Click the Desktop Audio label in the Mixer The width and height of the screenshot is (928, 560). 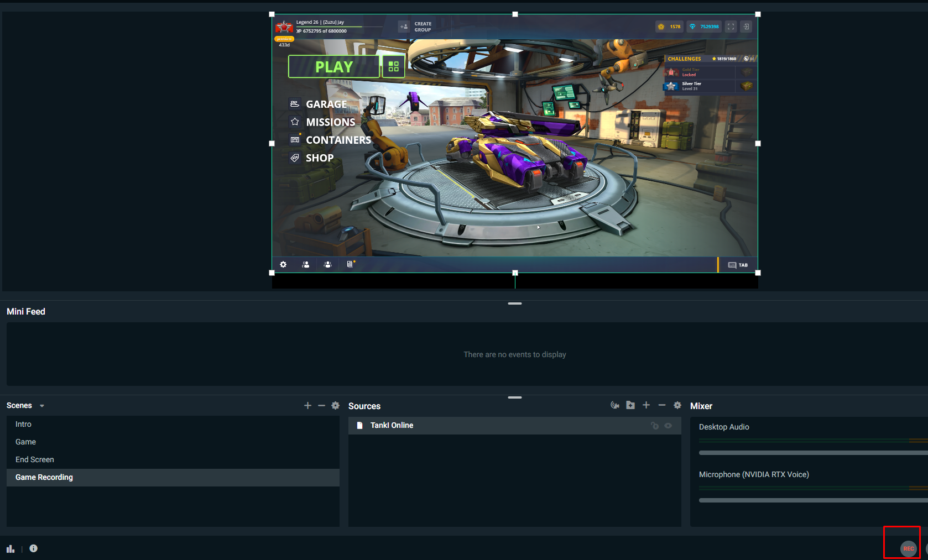[x=724, y=427]
